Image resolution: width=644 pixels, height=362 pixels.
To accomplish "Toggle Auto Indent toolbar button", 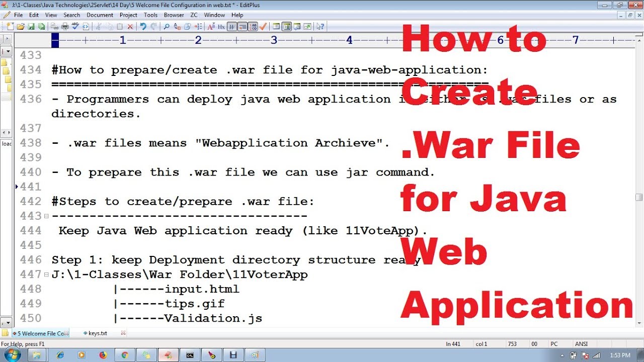I will tap(243, 26).
